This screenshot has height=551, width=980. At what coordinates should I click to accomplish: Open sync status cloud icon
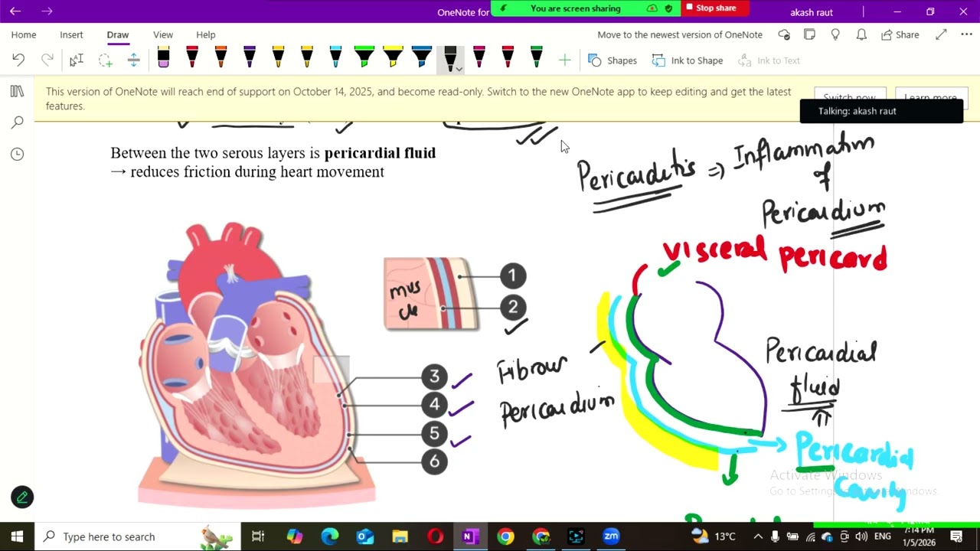pos(784,34)
